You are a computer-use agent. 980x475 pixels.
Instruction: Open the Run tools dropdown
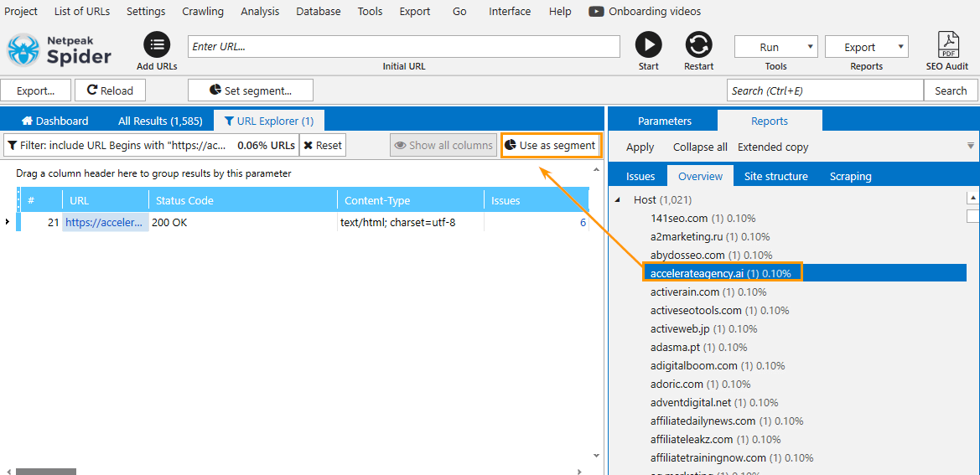[775, 47]
